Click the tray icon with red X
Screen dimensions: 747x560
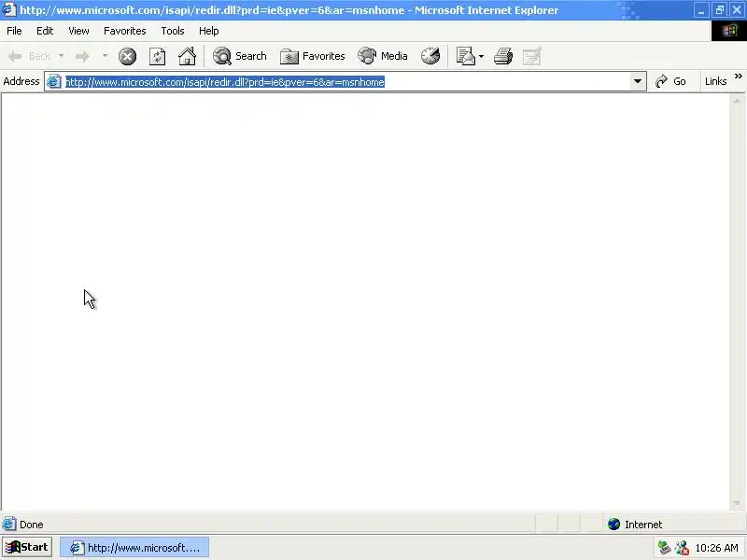point(682,548)
